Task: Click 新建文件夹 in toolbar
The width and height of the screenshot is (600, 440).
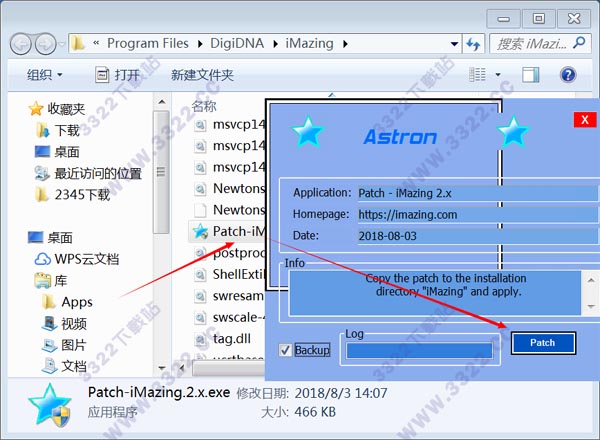Action: coord(202,75)
